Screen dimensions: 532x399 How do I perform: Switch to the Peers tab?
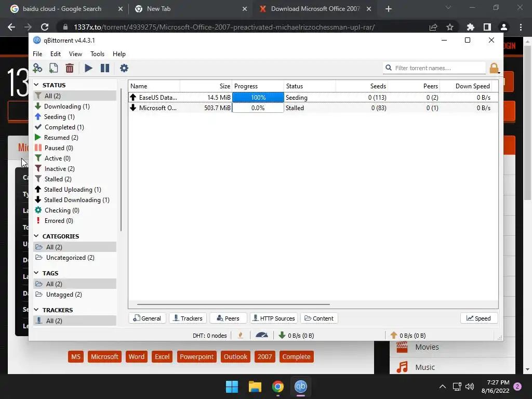click(229, 318)
